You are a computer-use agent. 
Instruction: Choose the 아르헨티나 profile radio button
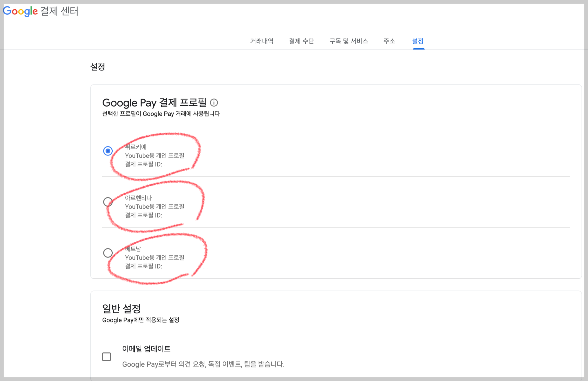[108, 202]
